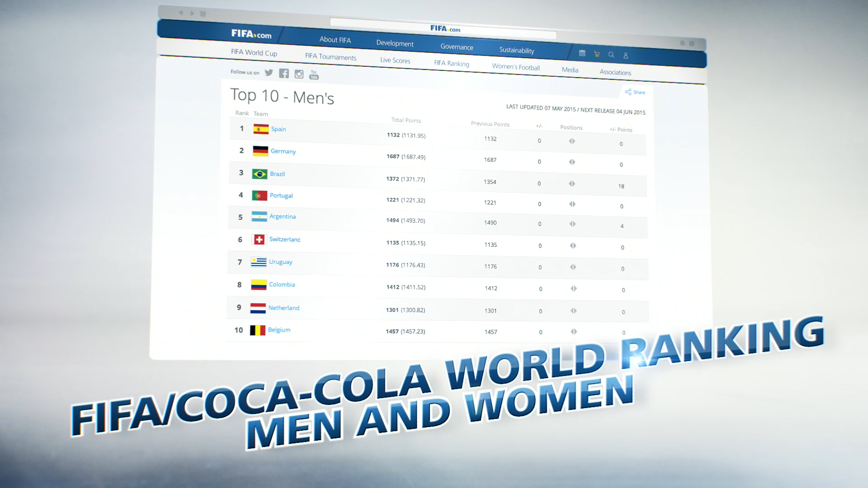The image size is (868, 488).
Task: Click the Twitter follow icon
Action: coord(269,73)
